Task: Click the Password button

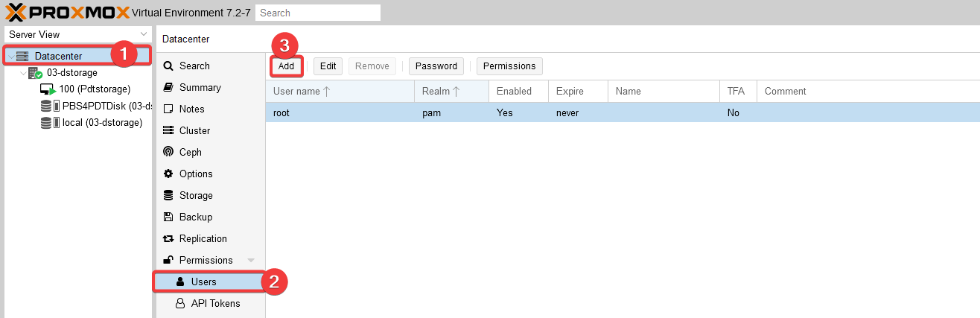Action: tap(436, 66)
